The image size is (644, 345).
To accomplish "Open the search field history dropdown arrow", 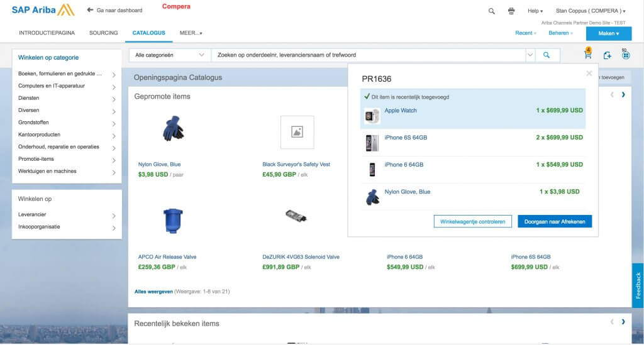I will pos(530,55).
